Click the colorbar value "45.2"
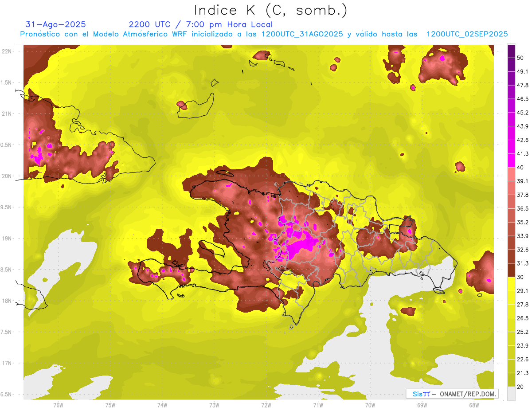532x411 pixels. [x=523, y=113]
